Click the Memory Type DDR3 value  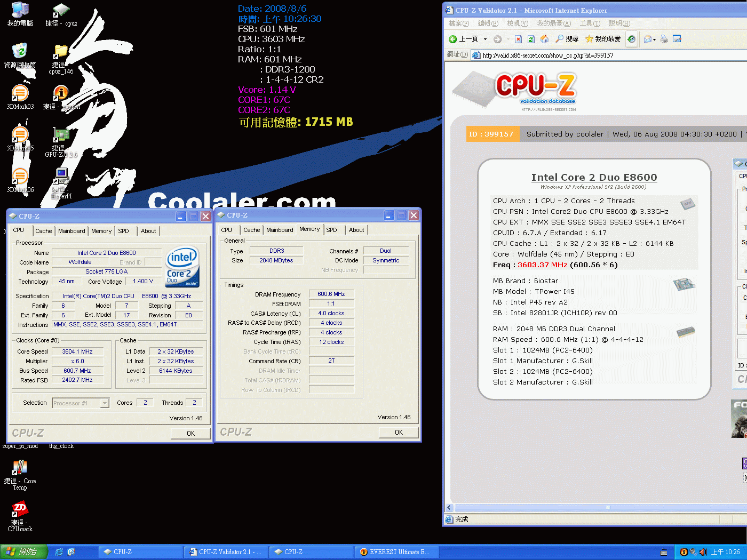coord(277,251)
